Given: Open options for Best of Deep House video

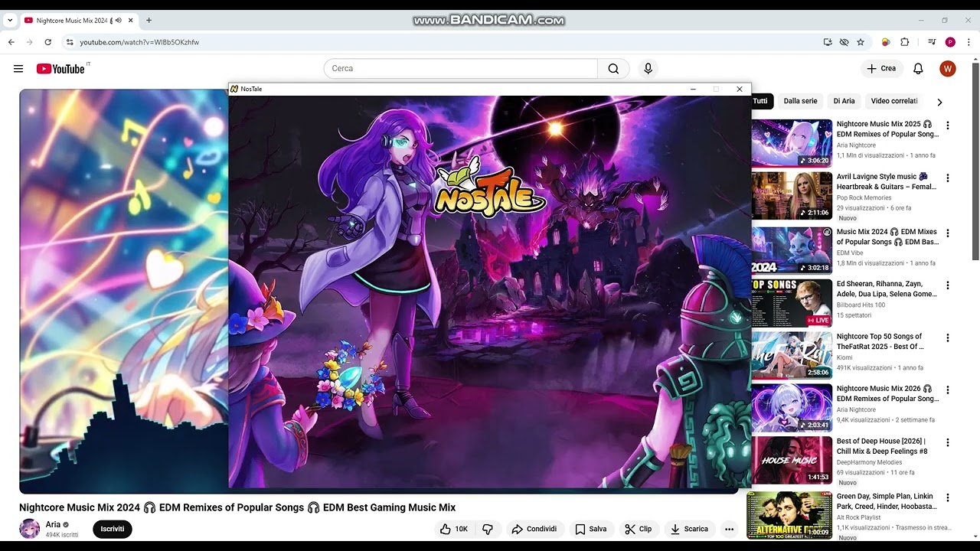Looking at the screenshot, I should 948,443.
